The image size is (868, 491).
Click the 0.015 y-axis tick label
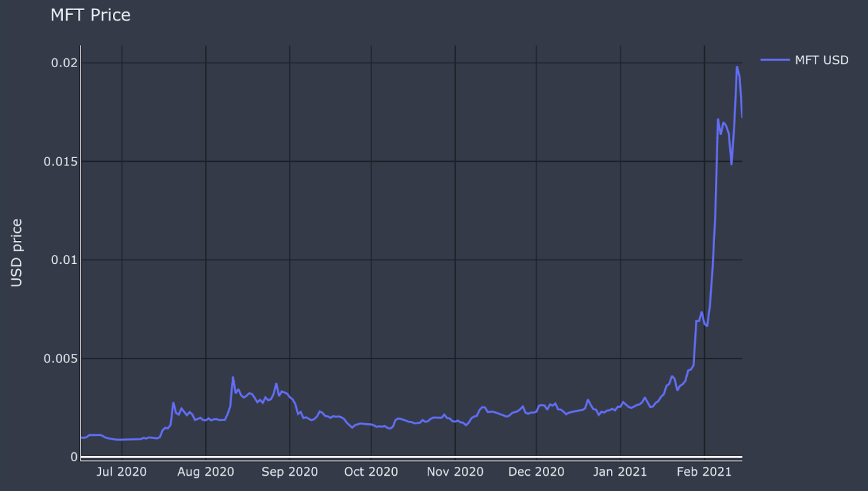tap(60, 161)
